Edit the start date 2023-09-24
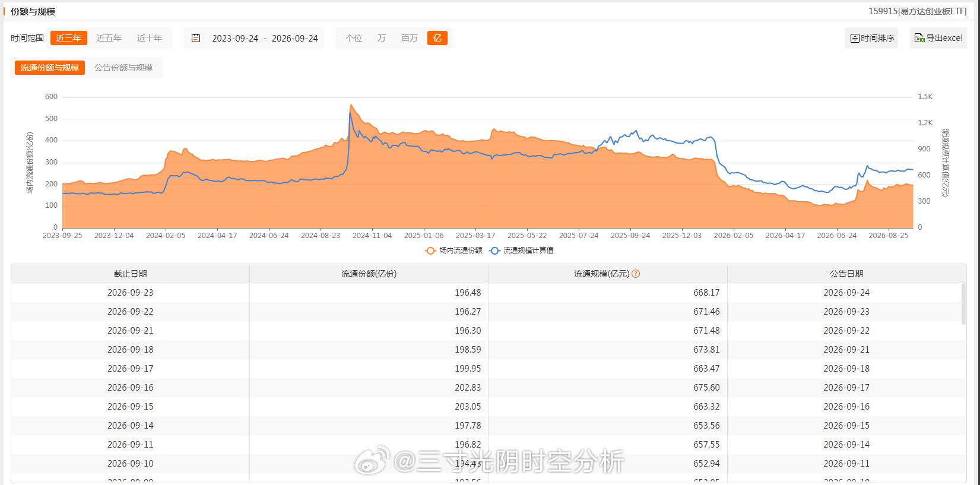 [x=235, y=38]
